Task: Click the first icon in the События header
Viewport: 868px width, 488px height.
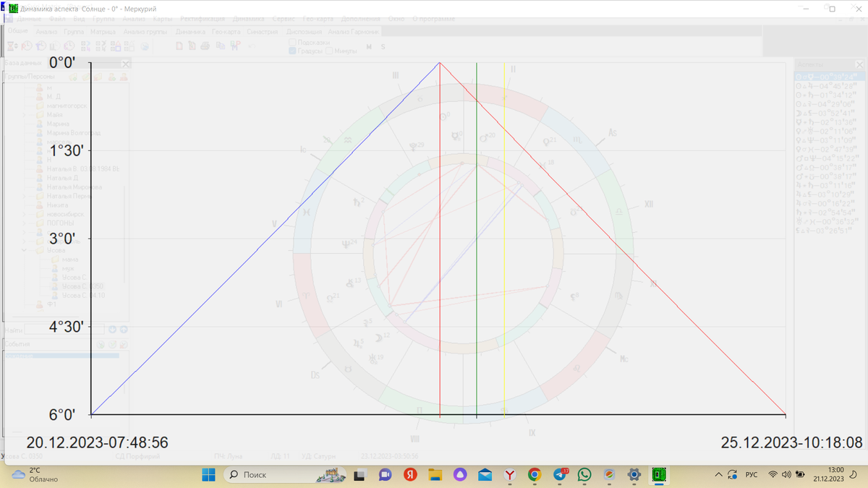Action: pyautogui.click(x=101, y=345)
